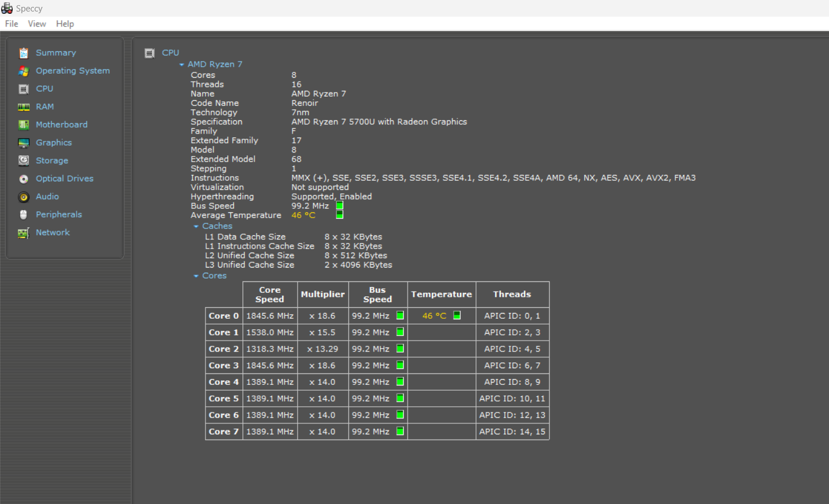Image resolution: width=829 pixels, height=504 pixels.
Task: Click the Audio speaker icon in sidebar
Action: [x=24, y=197]
